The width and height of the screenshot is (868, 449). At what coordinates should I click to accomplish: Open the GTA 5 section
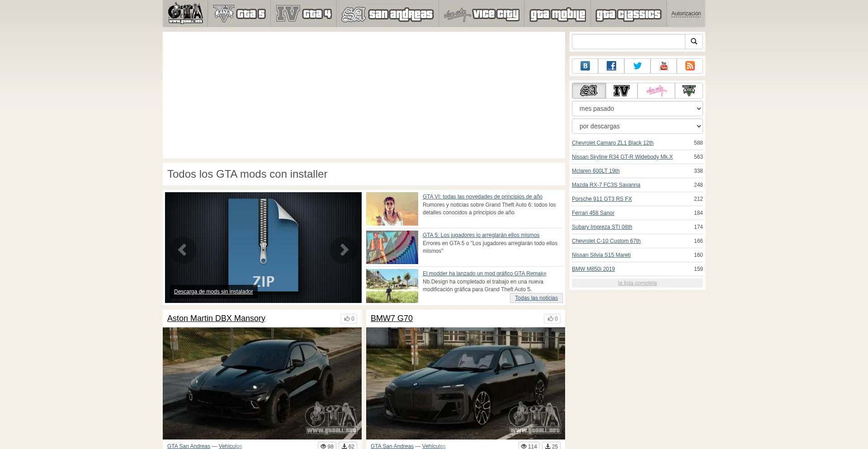(x=239, y=14)
